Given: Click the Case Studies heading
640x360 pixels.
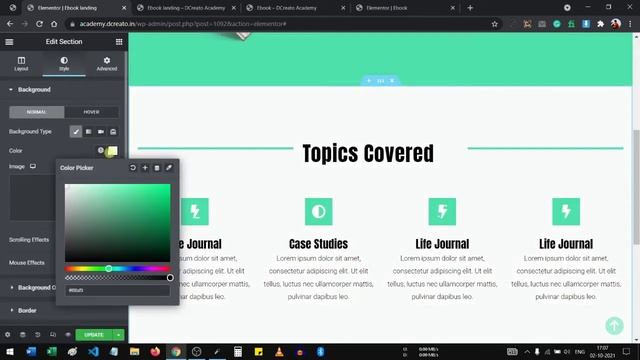Looking at the screenshot, I should click(x=318, y=244).
